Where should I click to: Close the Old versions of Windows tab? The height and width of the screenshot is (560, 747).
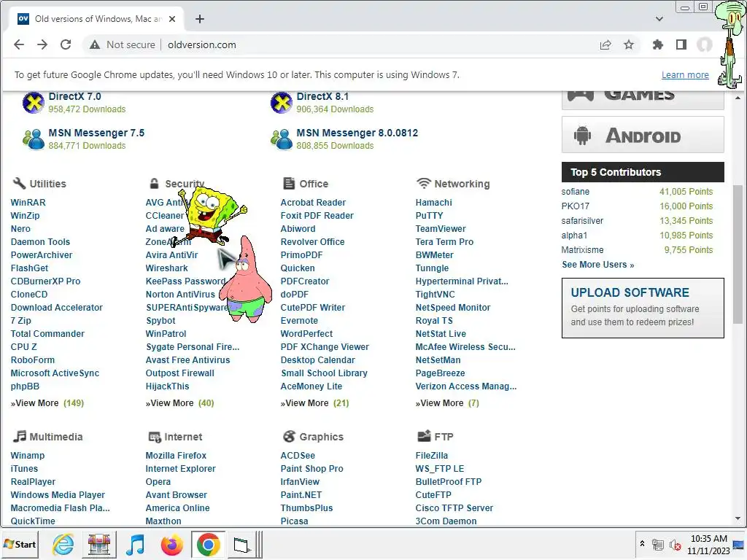(172, 19)
